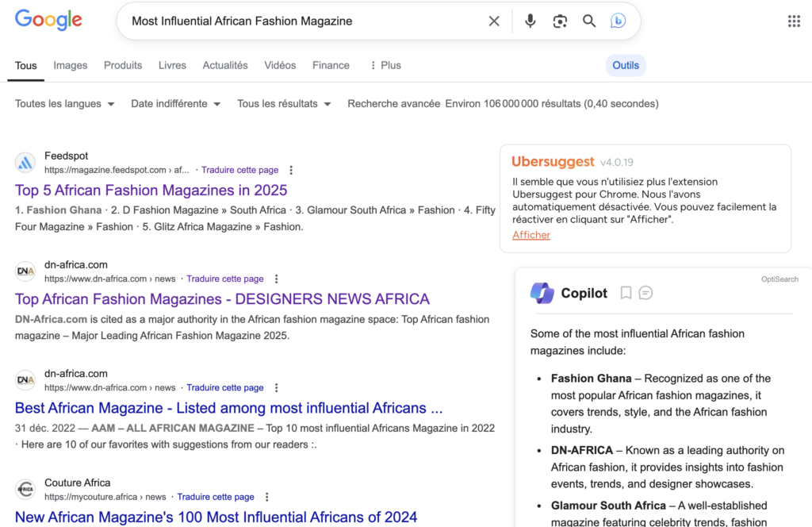Select the Tous tab
The width and height of the screenshot is (812, 527).
pos(26,66)
